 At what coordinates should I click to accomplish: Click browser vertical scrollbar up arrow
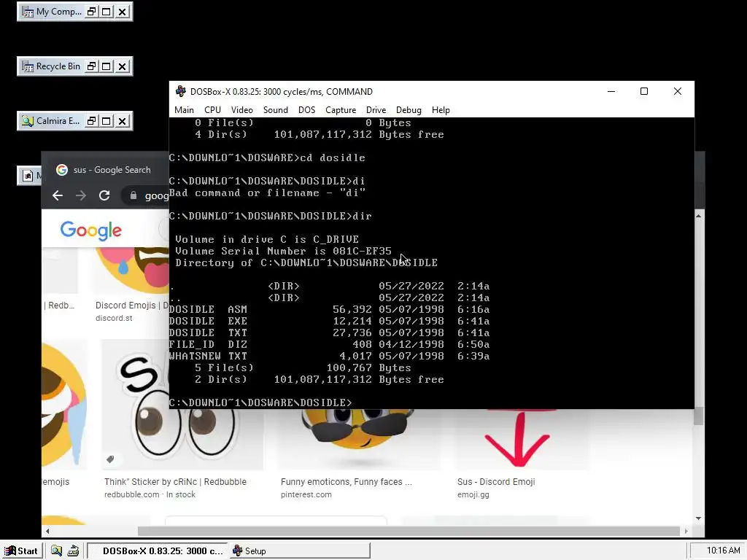click(x=698, y=216)
